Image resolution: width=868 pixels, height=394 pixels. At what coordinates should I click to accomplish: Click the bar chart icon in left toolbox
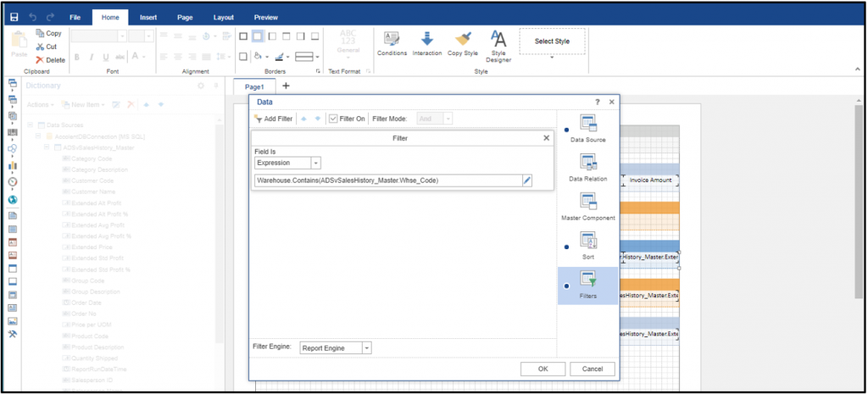coord(13,165)
